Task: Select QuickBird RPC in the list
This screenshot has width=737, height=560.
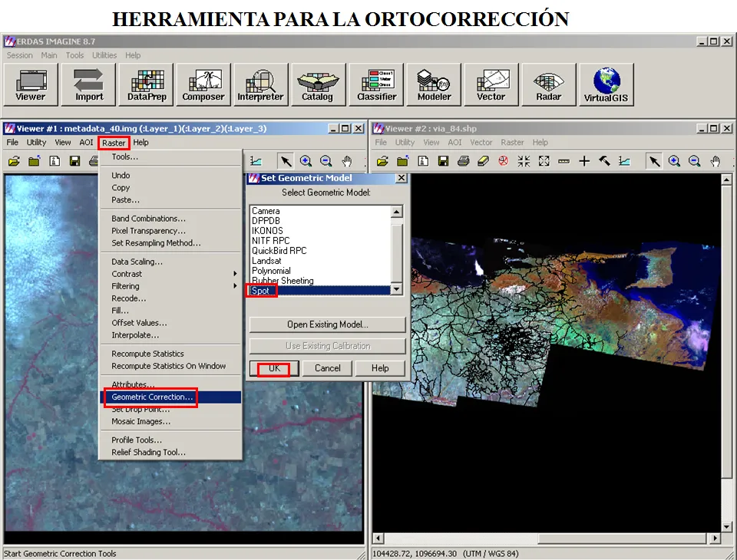Action: 320,251
